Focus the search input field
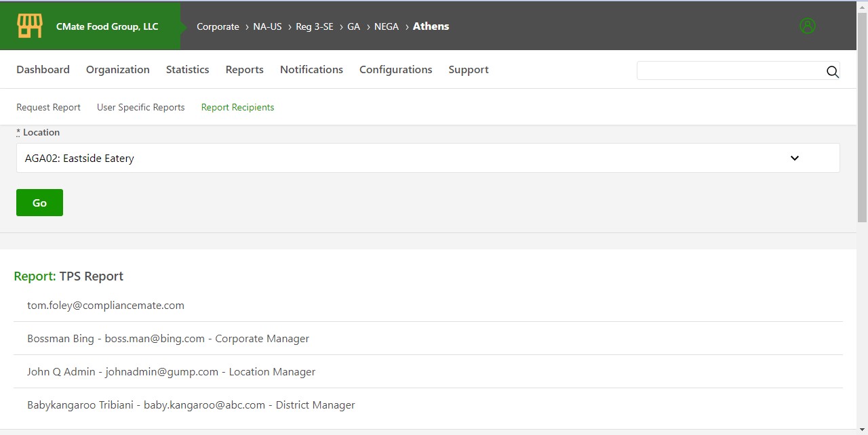The image size is (868, 435). (729, 71)
